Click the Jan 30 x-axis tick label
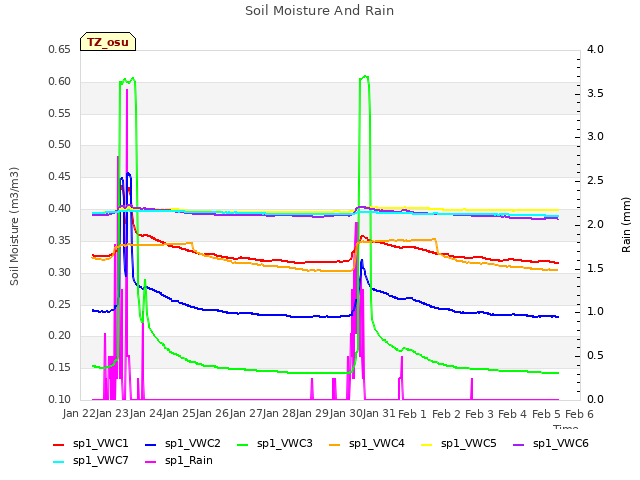 click(x=346, y=413)
